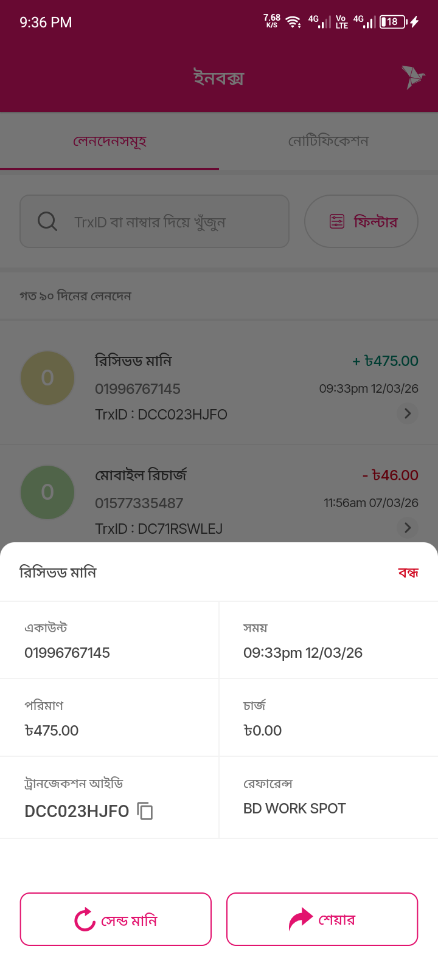The height and width of the screenshot is (980, 438).
Task: Switch to the লেনদেনসমূহ tab
Action: click(109, 141)
